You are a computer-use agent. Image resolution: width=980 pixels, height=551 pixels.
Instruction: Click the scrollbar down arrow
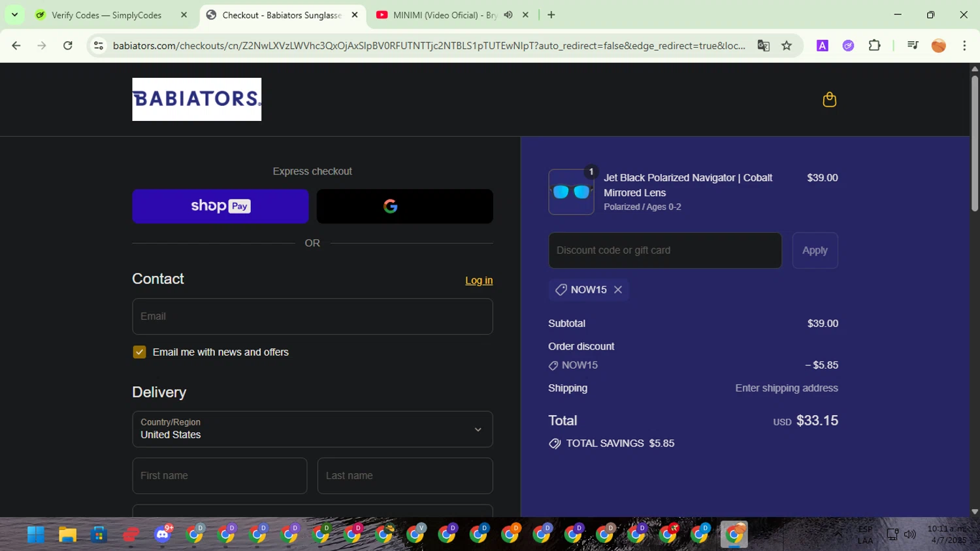(x=974, y=512)
